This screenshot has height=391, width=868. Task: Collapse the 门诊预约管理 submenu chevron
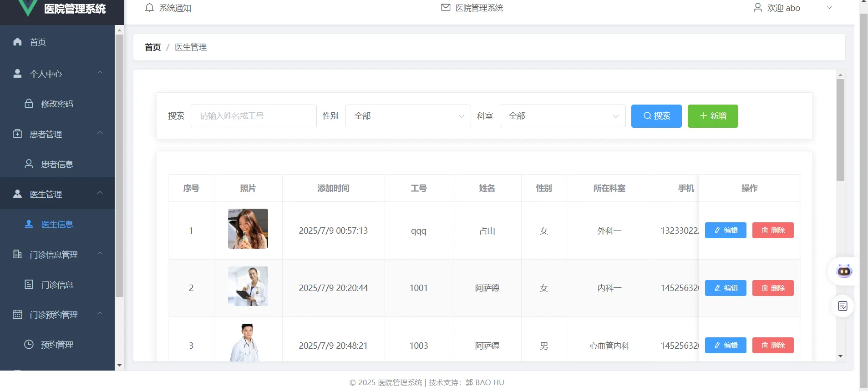click(100, 314)
